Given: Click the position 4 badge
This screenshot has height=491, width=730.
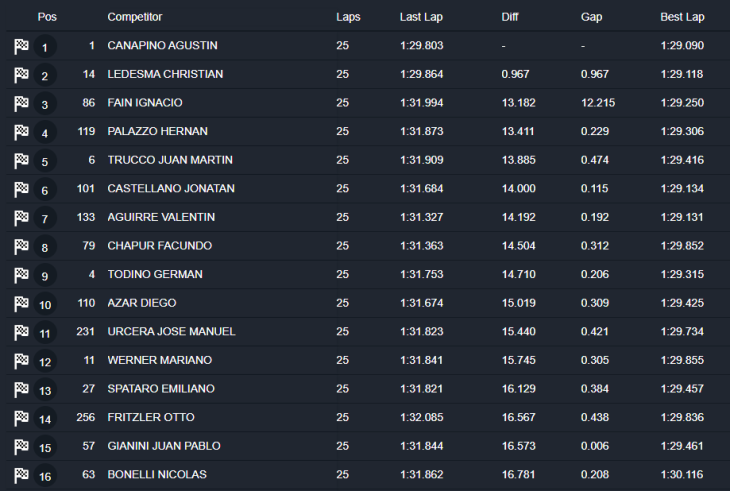Looking at the screenshot, I should point(45,133).
